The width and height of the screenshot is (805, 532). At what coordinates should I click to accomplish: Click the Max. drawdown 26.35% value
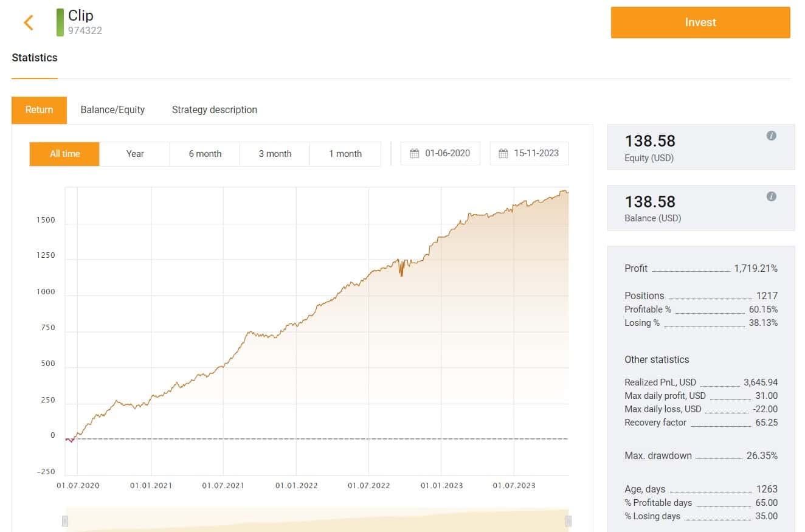point(762,455)
